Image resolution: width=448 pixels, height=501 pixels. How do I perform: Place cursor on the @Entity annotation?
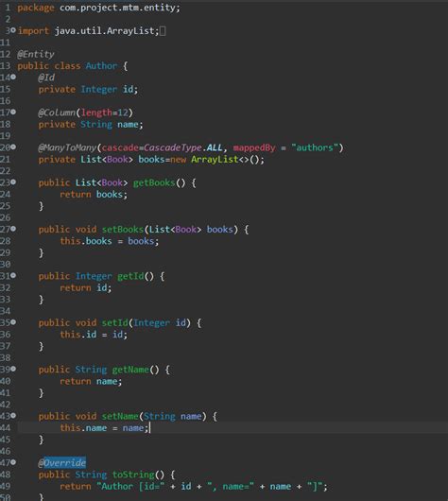coord(36,54)
